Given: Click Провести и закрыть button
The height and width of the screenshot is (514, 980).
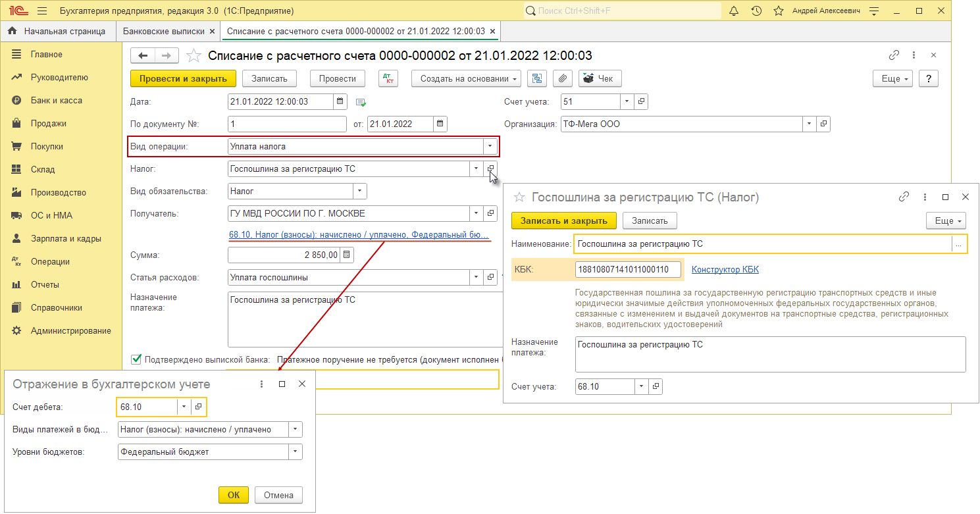Looking at the screenshot, I should [183, 78].
